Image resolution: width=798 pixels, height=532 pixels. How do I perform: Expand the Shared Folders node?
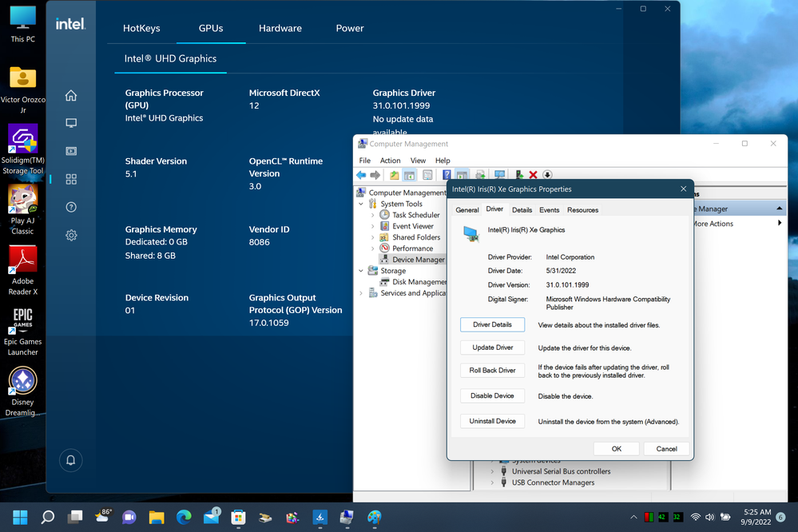[372, 237]
